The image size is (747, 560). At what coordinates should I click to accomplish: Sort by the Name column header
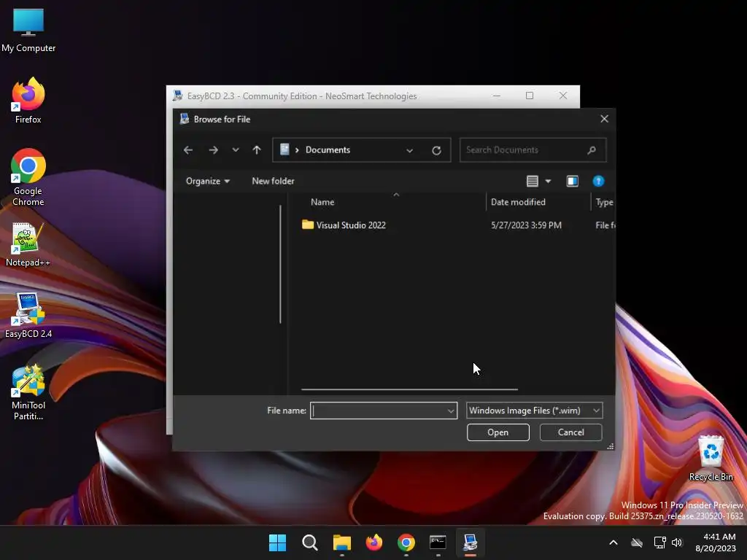tap(322, 202)
